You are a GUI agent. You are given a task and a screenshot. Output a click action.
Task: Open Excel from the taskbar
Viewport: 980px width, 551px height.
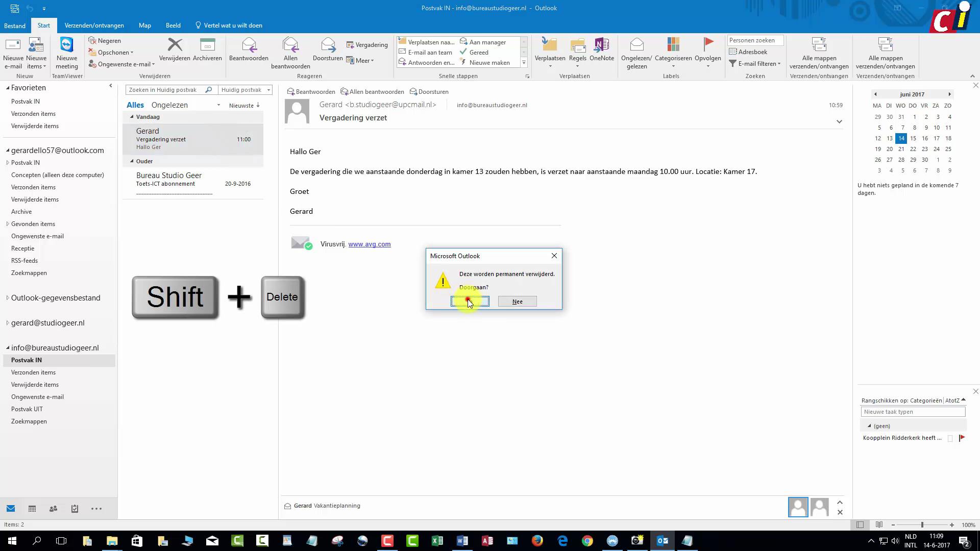click(437, 540)
